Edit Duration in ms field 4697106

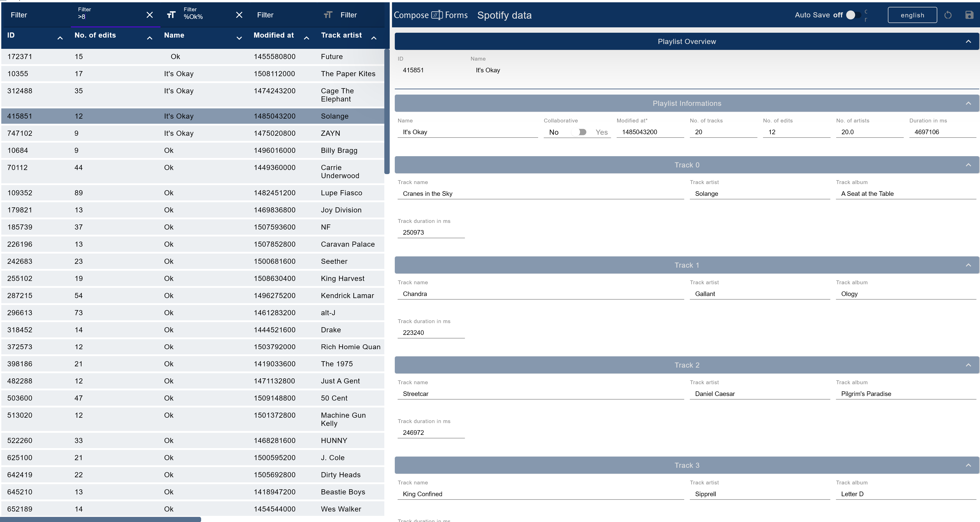943,132
